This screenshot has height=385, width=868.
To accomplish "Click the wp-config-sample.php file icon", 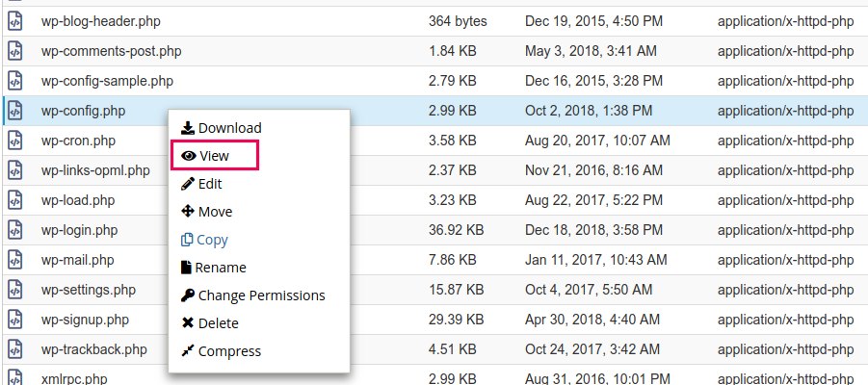I will coord(14,81).
